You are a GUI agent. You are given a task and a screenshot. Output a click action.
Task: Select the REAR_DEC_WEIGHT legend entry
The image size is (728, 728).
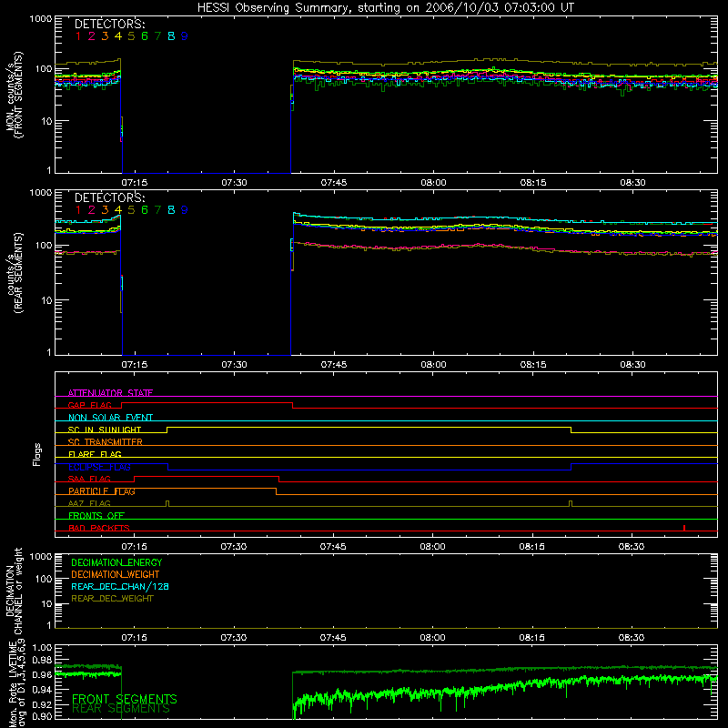pyautogui.click(x=112, y=599)
